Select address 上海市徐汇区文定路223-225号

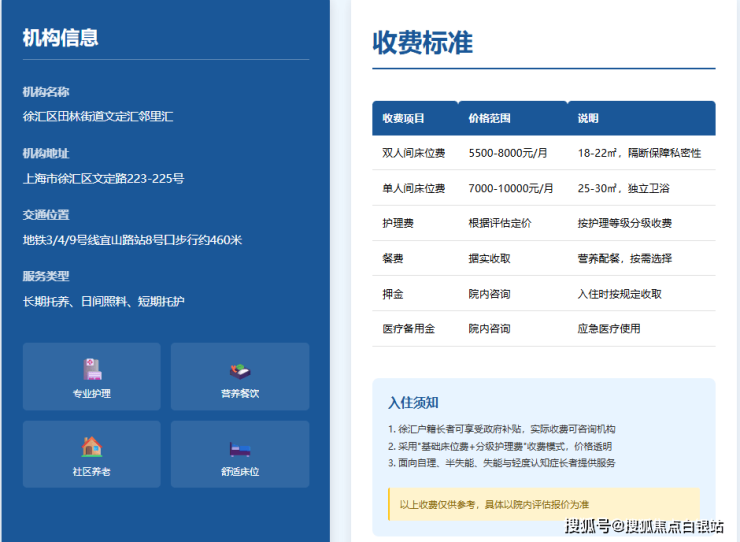[103, 178]
